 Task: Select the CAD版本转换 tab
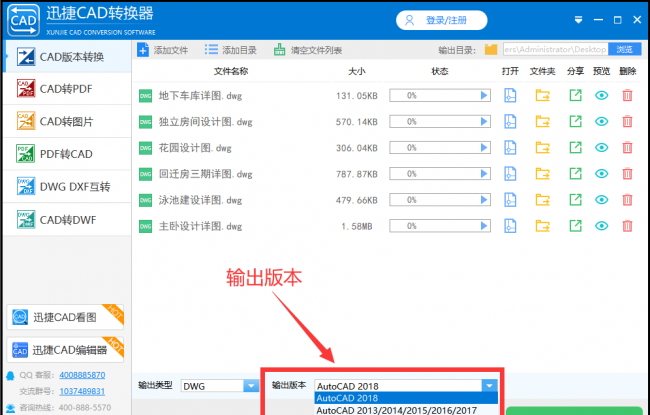click(68, 57)
